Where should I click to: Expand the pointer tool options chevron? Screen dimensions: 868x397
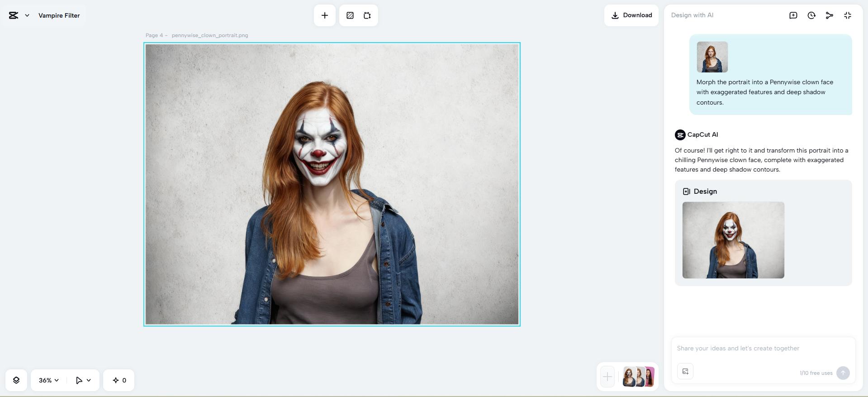click(x=89, y=380)
